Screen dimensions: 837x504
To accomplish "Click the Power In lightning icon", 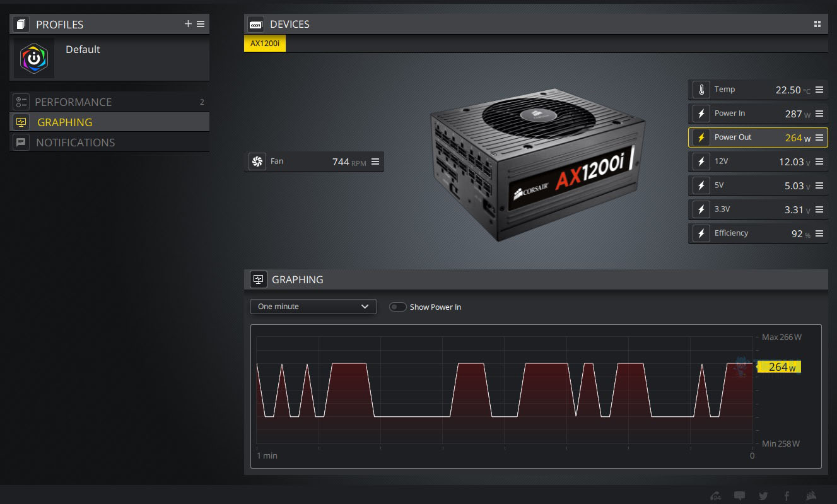I will click(701, 114).
